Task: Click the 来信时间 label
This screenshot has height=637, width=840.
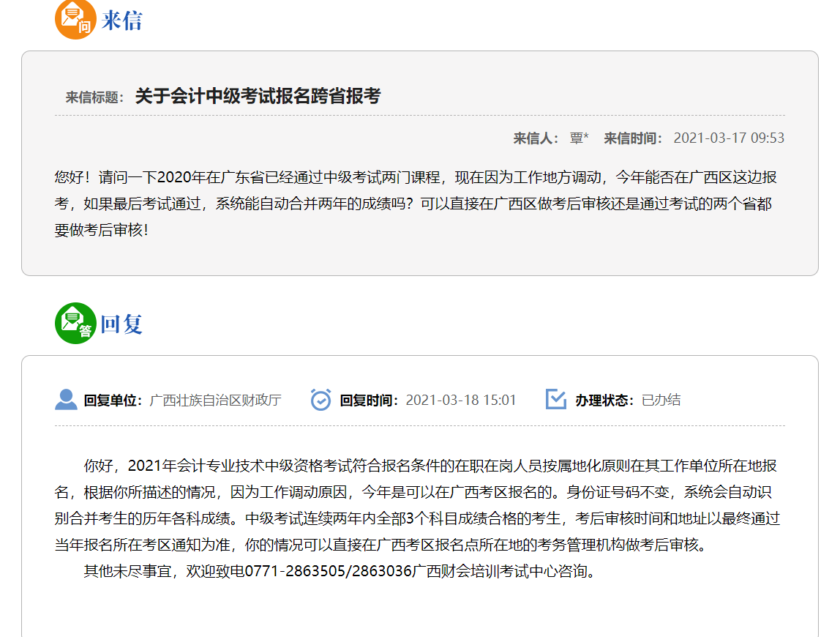Action: 633,138
